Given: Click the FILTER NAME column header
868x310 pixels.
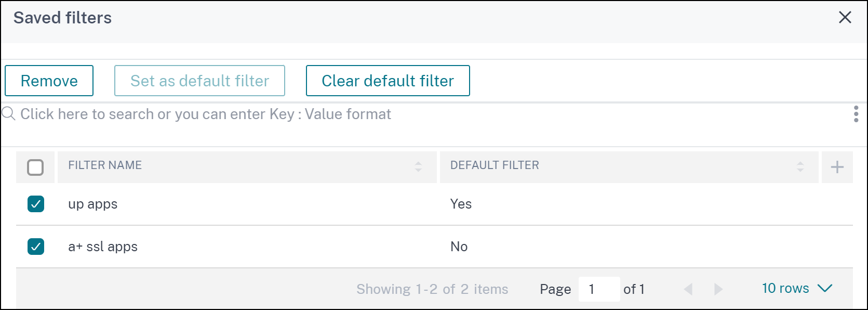Looking at the screenshot, I should point(105,165).
